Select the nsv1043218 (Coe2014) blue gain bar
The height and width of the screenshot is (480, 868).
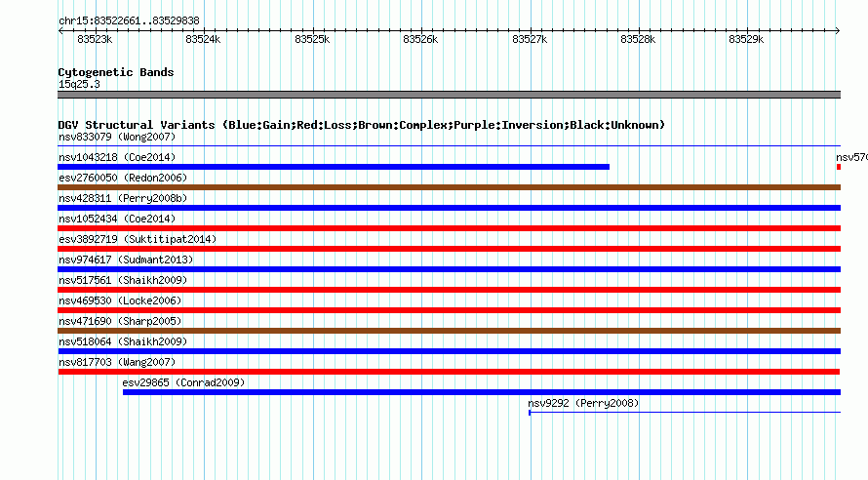(334, 167)
